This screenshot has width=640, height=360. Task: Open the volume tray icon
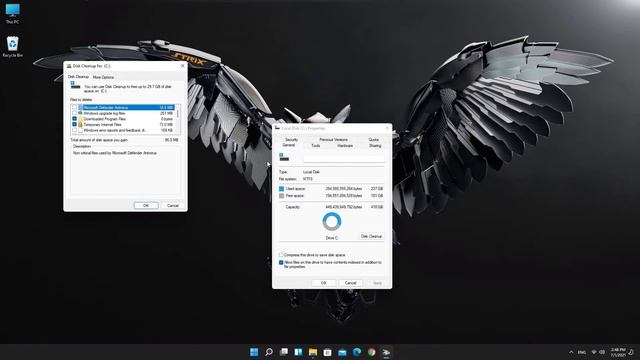pos(602,352)
